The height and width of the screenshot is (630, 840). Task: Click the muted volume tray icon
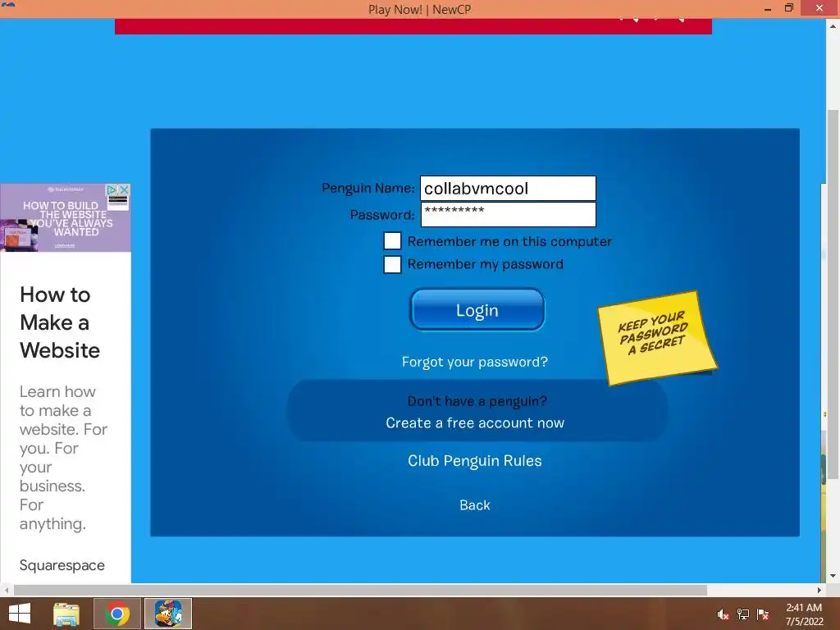click(723, 614)
